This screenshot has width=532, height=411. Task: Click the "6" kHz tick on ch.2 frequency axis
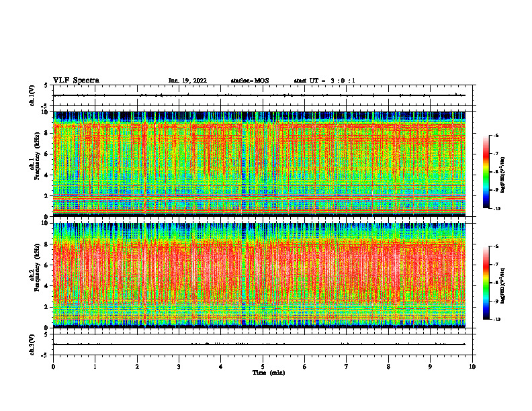tap(47, 265)
